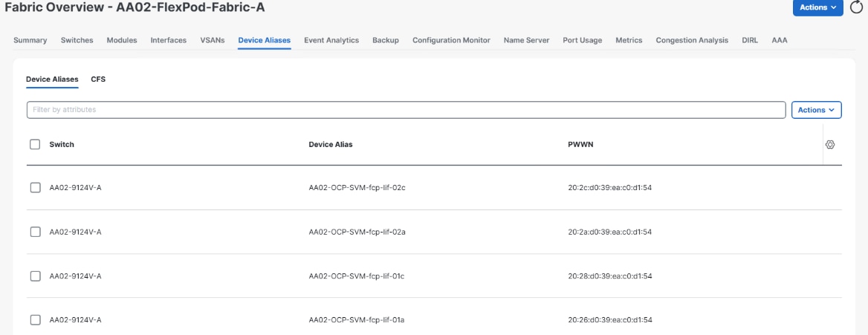Select alias AA02-OCP-SVM-fcp-lif-01c
Screen dimensions: 868x335
[357, 276]
